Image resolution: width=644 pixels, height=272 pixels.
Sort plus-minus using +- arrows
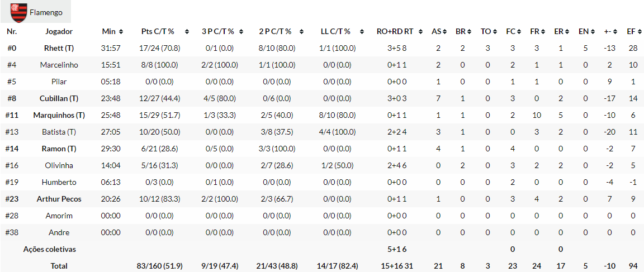coord(614,32)
